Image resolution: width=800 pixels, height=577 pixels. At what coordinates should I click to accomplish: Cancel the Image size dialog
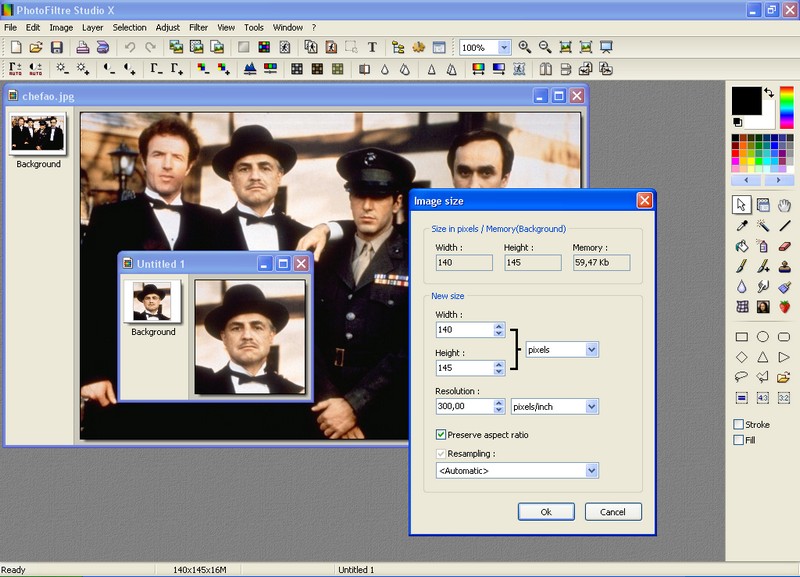pos(613,512)
